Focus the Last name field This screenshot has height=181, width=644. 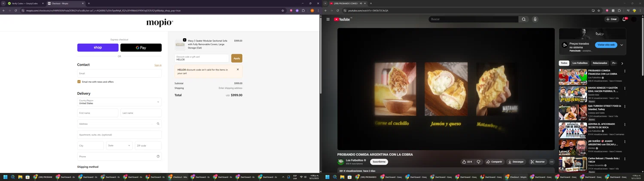click(141, 113)
